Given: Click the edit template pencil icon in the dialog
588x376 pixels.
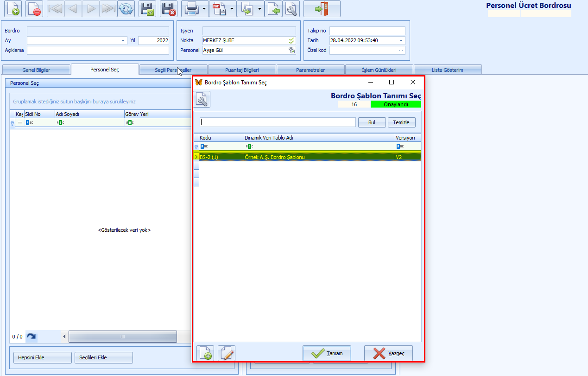Looking at the screenshot, I should click(227, 353).
